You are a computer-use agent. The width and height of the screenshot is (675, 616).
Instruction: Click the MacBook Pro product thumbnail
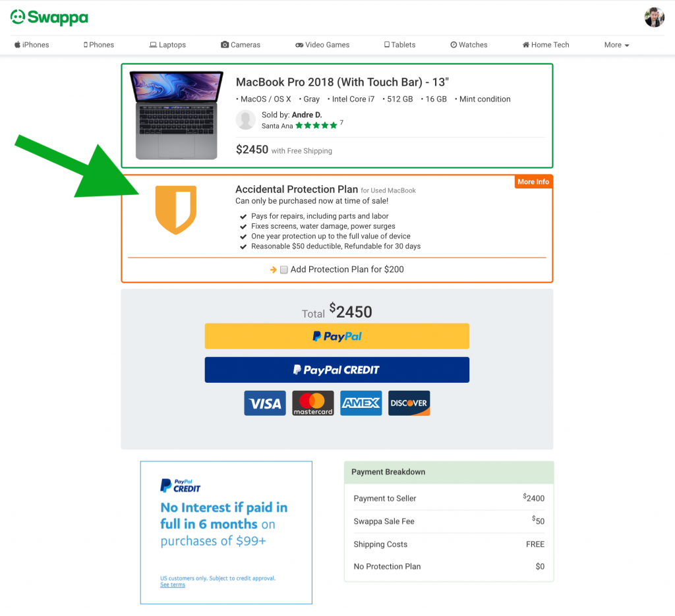click(177, 115)
